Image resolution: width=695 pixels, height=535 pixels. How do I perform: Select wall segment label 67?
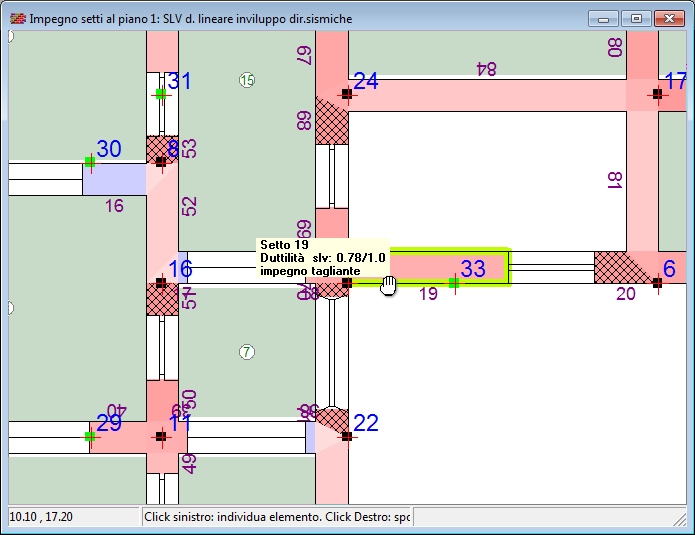[305, 56]
